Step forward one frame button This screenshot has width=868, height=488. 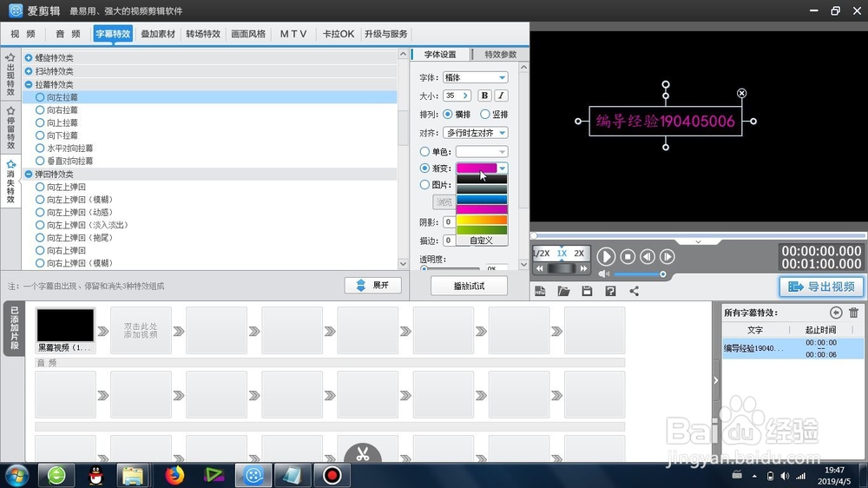(667, 256)
